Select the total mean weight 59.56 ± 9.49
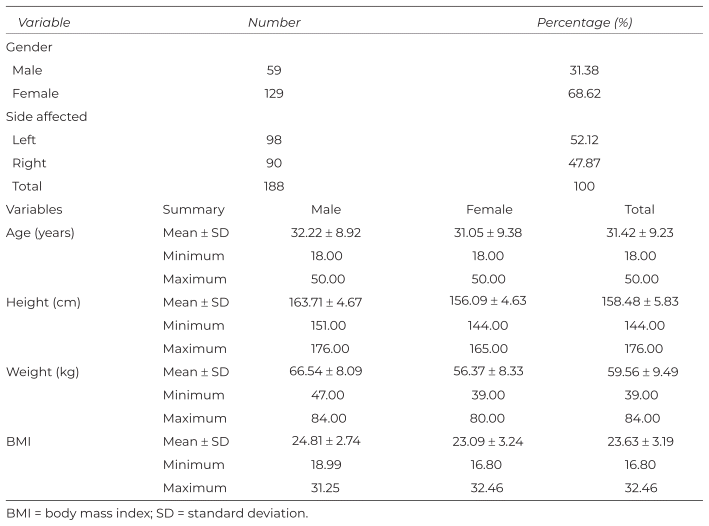The image size is (709, 526). (639, 372)
